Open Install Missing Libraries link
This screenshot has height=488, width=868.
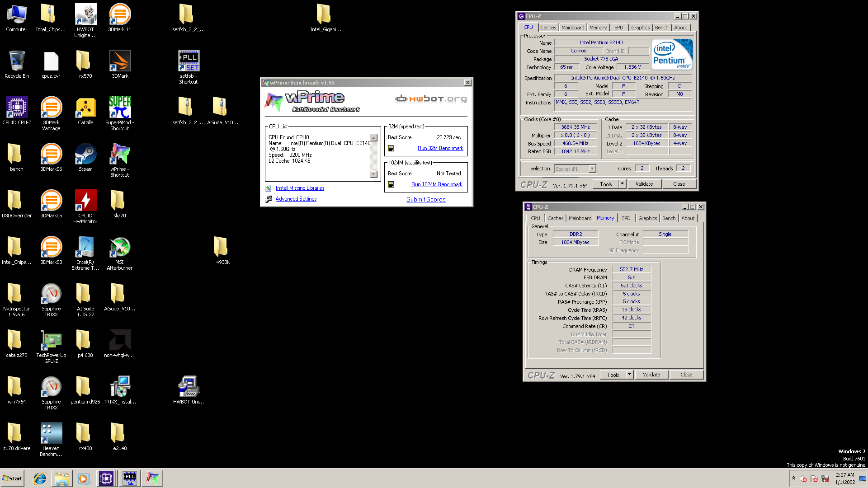coord(300,188)
